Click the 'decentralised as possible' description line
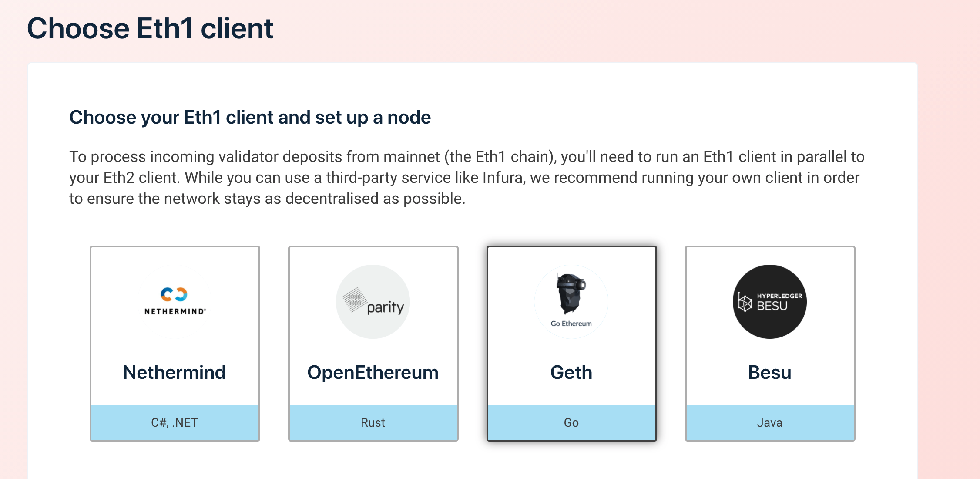The width and height of the screenshot is (980, 479). click(268, 199)
